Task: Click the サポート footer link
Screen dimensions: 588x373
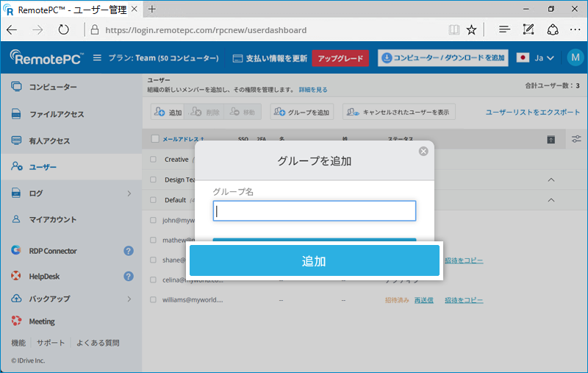Action: click(51, 343)
